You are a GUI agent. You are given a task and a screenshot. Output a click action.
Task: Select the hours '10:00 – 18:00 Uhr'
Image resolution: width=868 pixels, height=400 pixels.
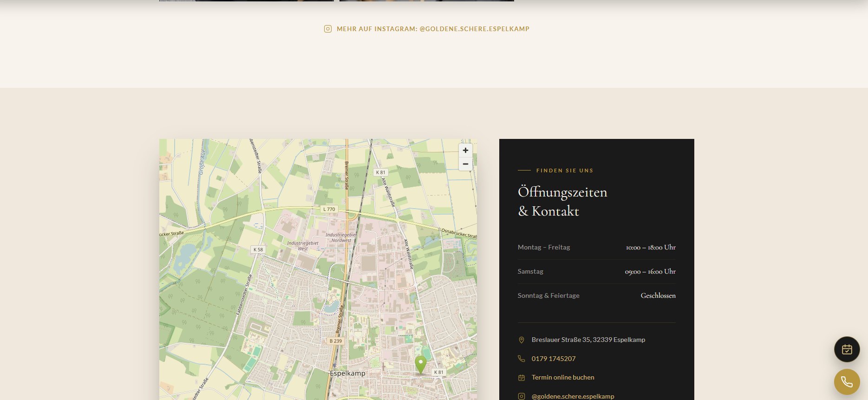tap(651, 247)
